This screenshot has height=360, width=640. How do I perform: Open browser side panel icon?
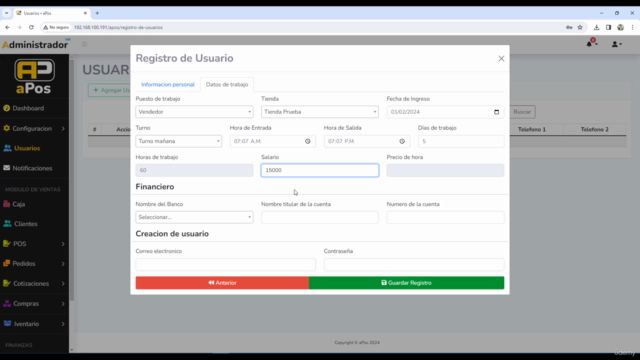pos(609,27)
